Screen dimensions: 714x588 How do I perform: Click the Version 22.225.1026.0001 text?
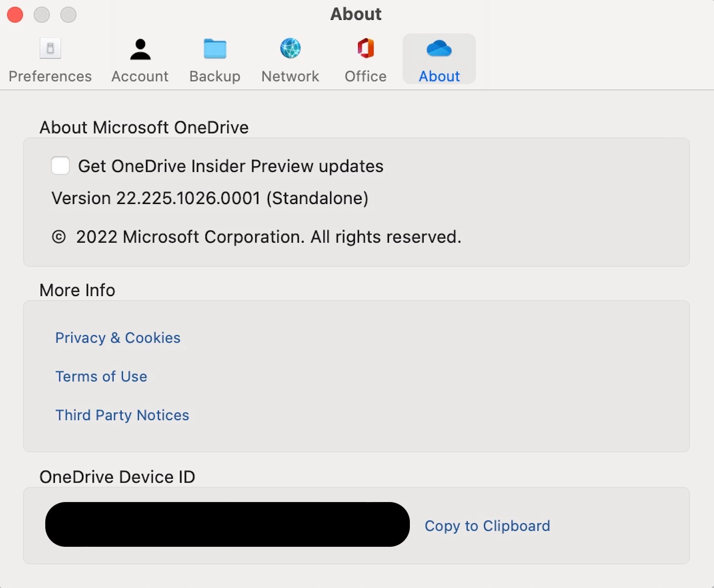210,198
